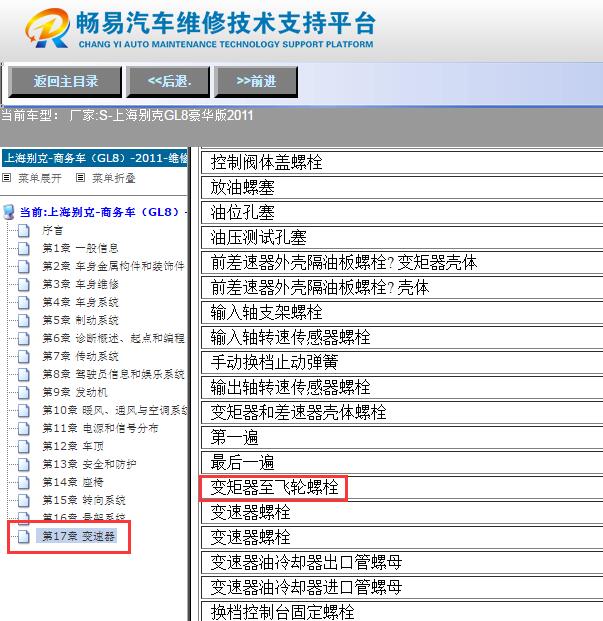603x621 pixels.
Task: Click page icon next to 第11章 电源和信号分布
Action: click(24, 428)
